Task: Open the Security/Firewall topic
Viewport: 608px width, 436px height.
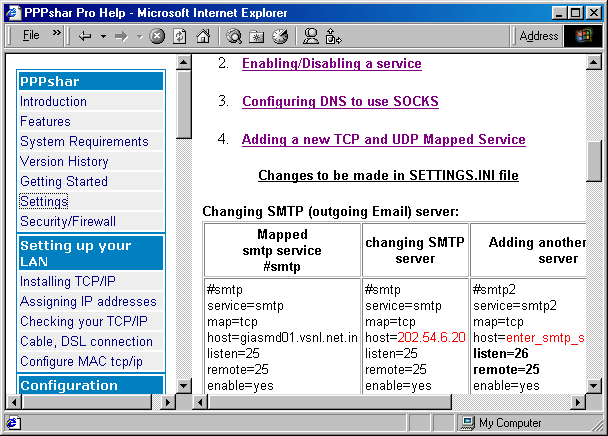Action: (68, 221)
